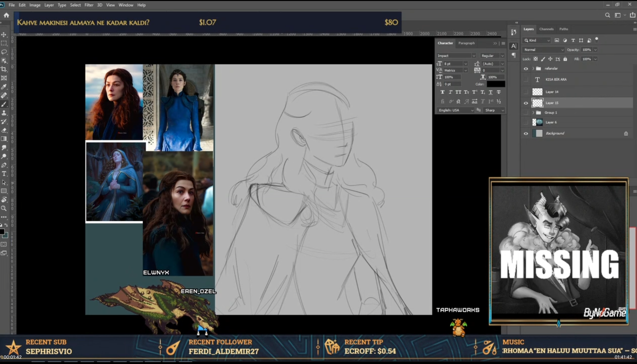637x364 pixels.
Task: Toggle the layer filter on/off switch
Action: tap(597, 40)
